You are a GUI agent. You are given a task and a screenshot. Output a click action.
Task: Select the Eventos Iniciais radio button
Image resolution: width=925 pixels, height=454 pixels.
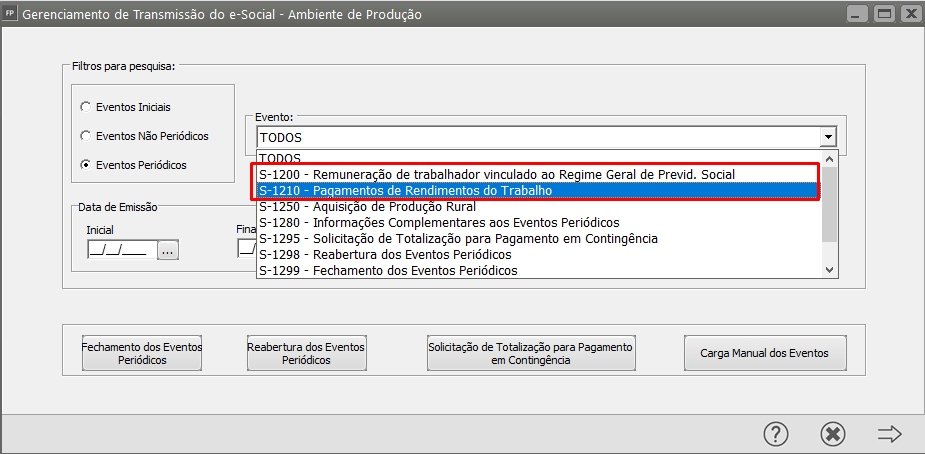(87, 106)
